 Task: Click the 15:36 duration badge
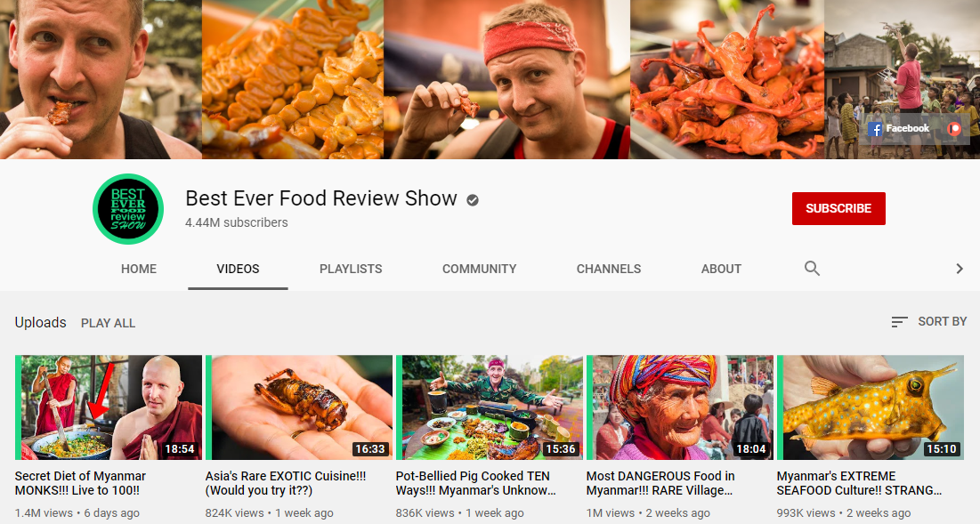pyautogui.click(x=561, y=449)
